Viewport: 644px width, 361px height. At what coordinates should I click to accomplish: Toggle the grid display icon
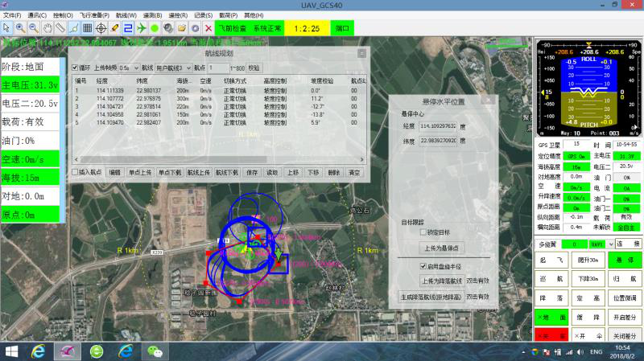tap(88, 27)
